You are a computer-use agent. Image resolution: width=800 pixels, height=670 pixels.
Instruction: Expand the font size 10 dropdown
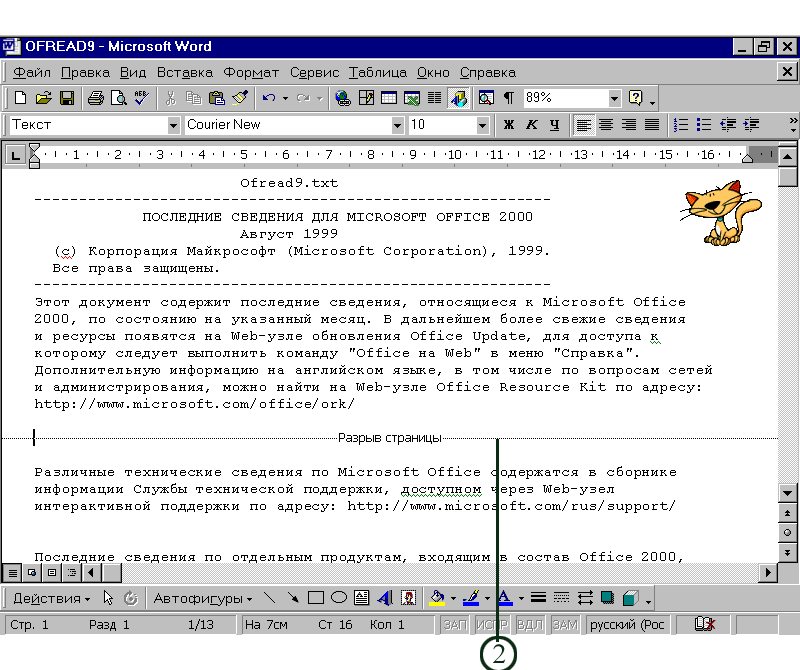[482, 125]
